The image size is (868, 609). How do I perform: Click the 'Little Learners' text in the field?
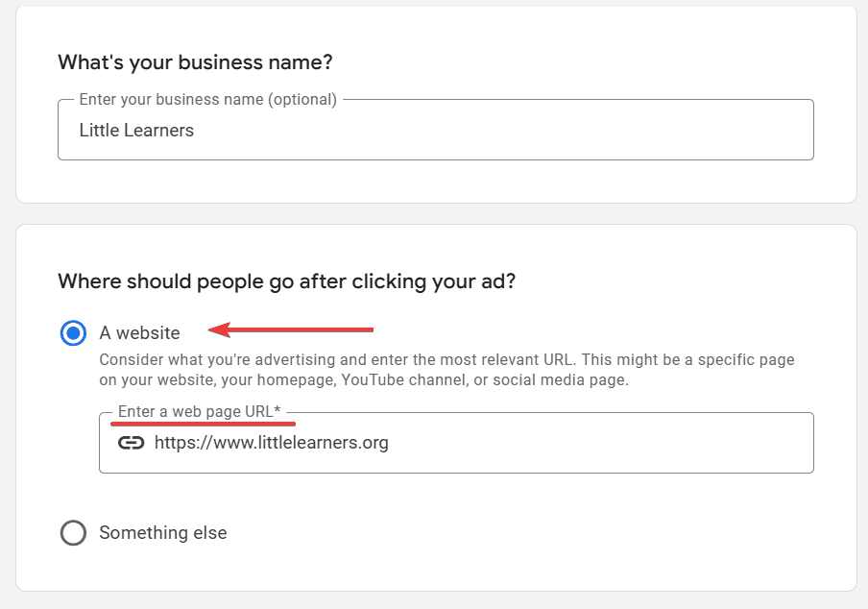click(x=136, y=131)
